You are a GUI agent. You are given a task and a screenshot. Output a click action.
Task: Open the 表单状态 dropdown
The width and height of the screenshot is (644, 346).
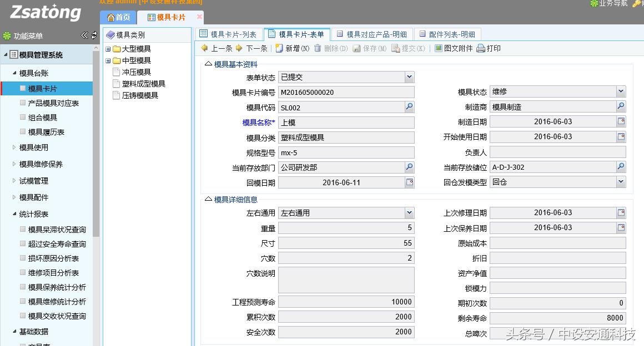410,77
